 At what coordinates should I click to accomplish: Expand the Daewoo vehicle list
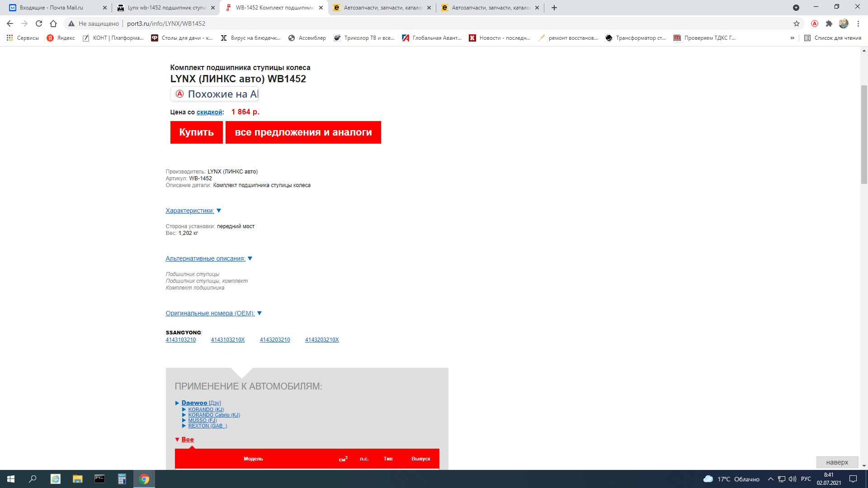[x=194, y=403]
